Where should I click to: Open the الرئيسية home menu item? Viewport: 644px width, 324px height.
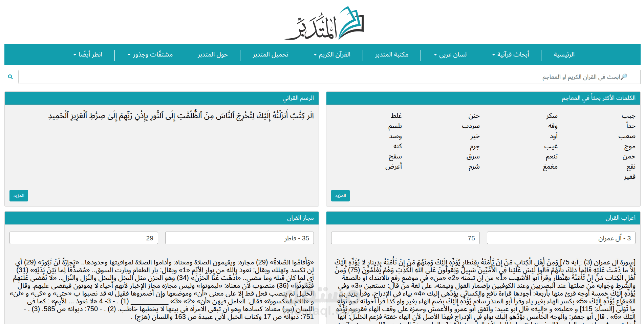pos(564,55)
